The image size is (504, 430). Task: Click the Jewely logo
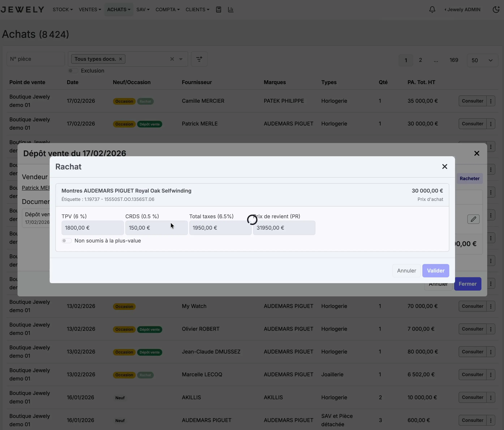pyautogui.click(x=22, y=10)
